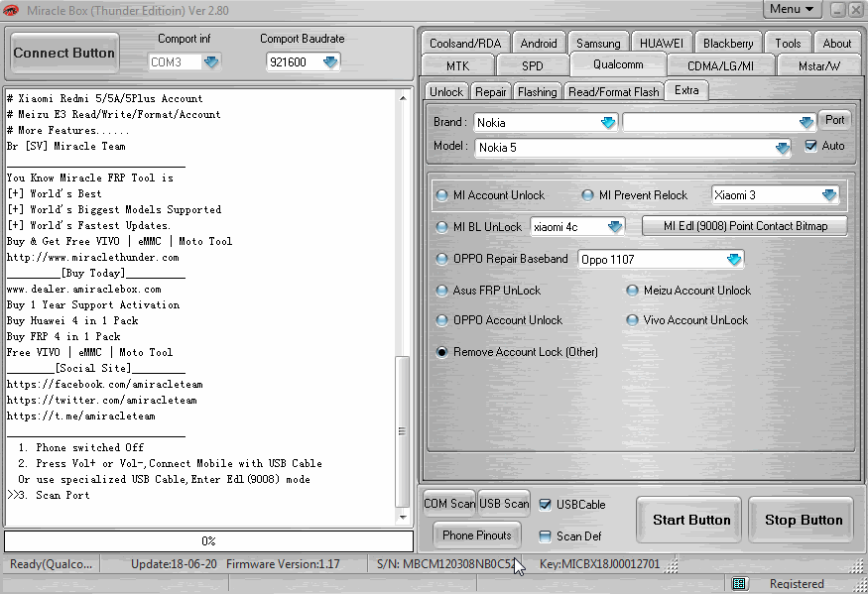868x594 pixels.
Task: Select MI Prevent Relock radio option
Action: [588, 195]
